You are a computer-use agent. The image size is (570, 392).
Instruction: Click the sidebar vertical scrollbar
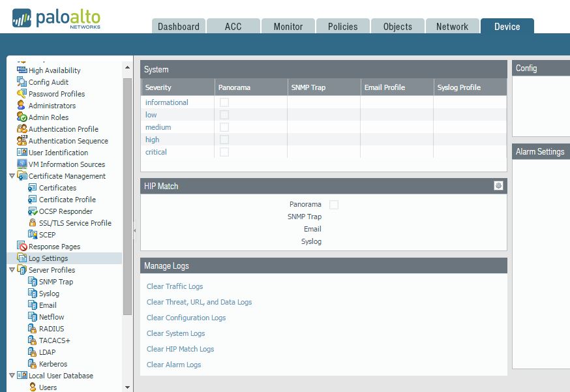click(127, 196)
